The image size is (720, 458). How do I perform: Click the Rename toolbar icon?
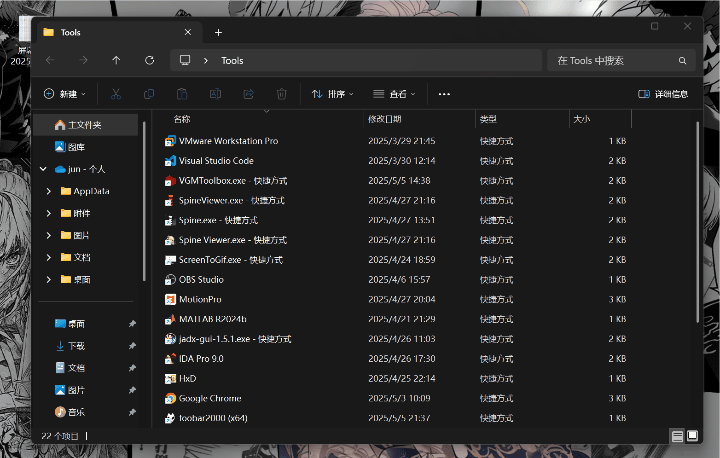coord(215,94)
